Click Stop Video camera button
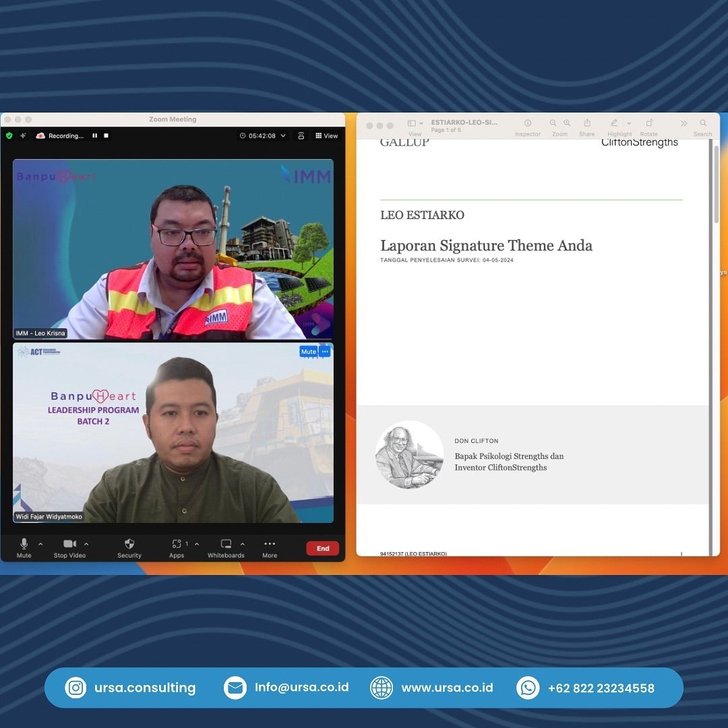 click(69, 545)
